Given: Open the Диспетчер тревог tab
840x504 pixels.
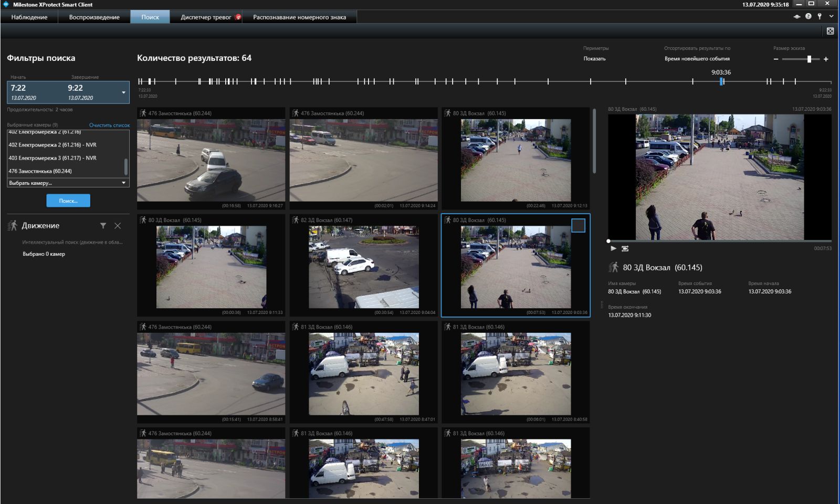Looking at the screenshot, I should pos(206,17).
